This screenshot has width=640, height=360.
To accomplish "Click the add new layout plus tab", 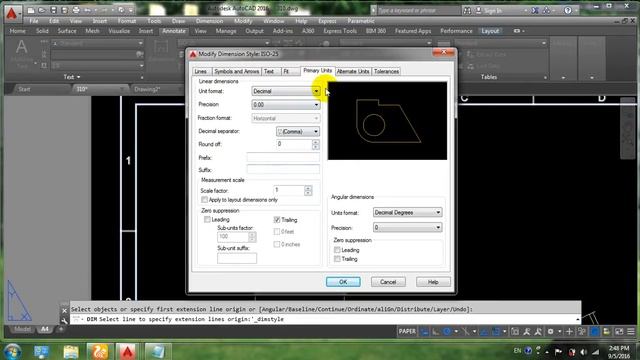I will (x=60, y=329).
